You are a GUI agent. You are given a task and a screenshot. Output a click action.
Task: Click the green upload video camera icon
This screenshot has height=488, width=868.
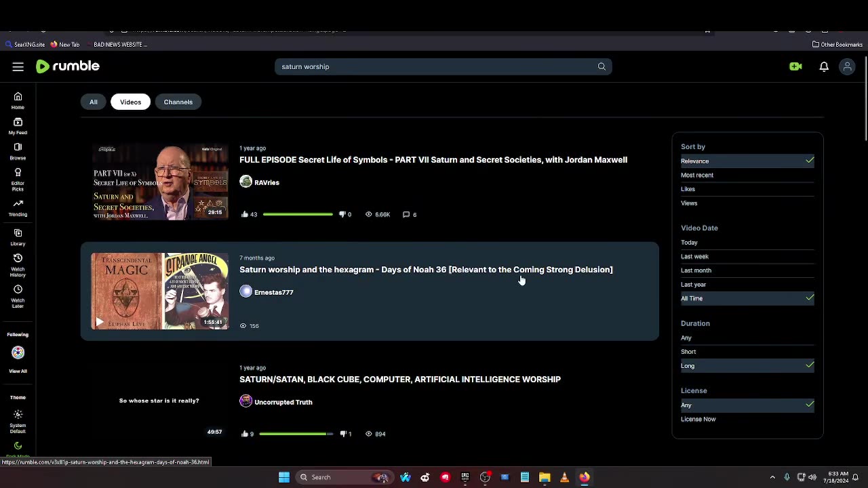[796, 66]
